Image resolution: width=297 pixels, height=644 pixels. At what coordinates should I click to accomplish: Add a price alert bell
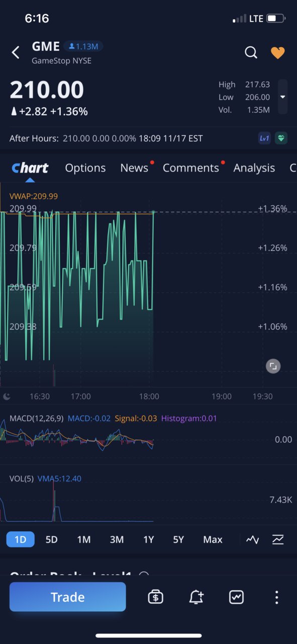(196, 597)
